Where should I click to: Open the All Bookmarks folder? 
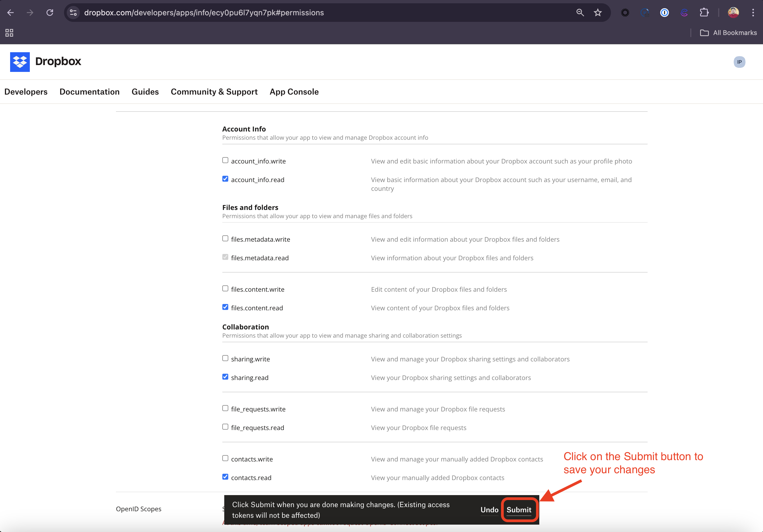tap(729, 33)
